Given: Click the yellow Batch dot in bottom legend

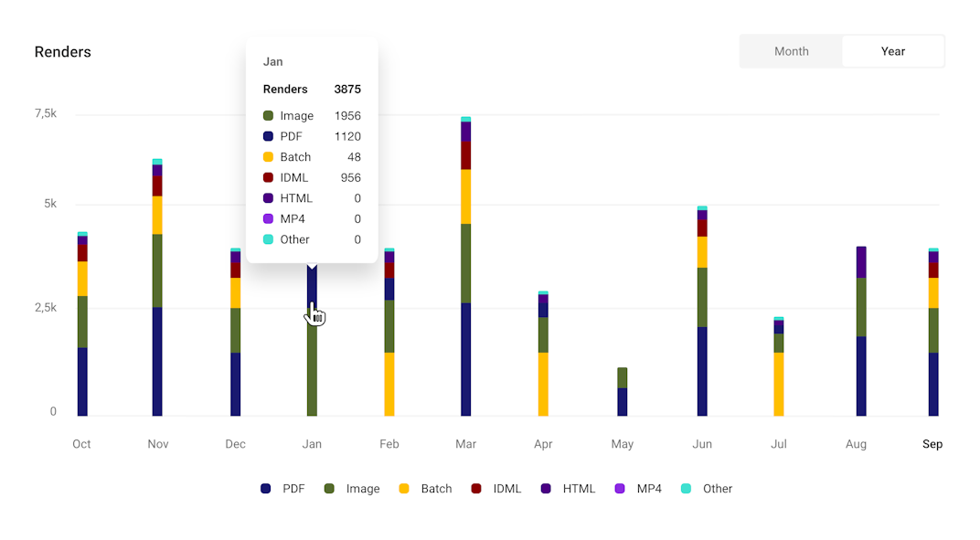Looking at the screenshot, I should 404,489.
